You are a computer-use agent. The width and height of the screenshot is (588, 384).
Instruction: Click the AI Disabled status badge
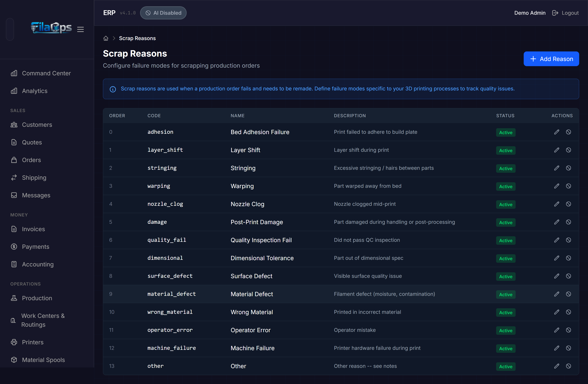tap(163, 13)
